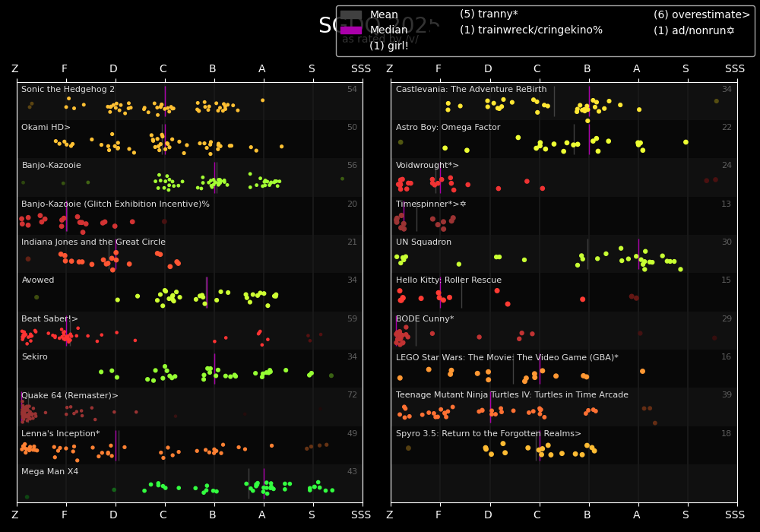Click the vote count "49" for Lenna's Inception

[x=352, y=433]
